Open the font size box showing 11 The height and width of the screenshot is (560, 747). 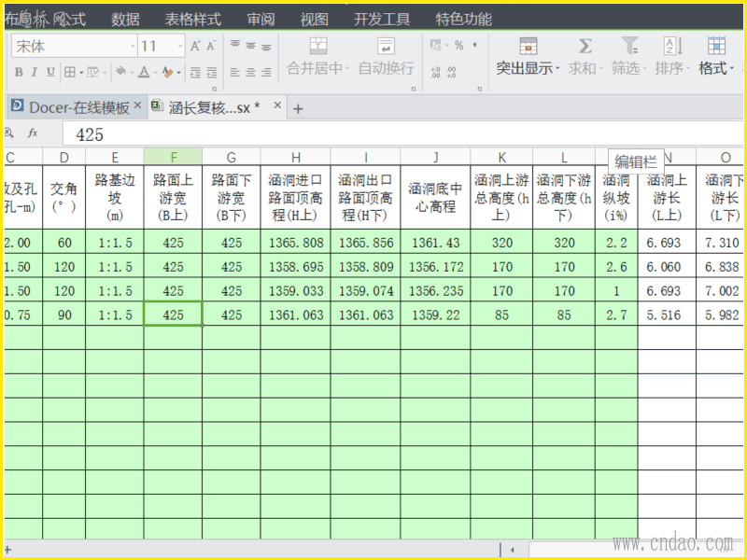162,46
